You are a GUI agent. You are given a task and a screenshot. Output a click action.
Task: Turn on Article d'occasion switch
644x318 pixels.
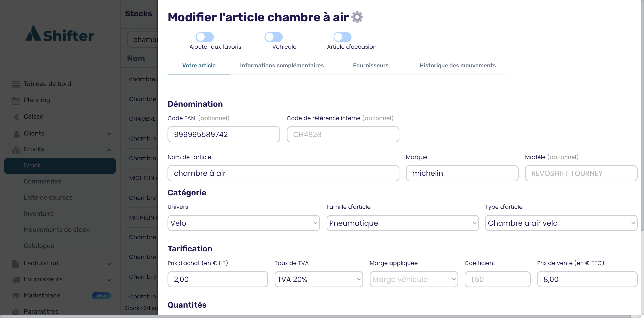[342, 37]
